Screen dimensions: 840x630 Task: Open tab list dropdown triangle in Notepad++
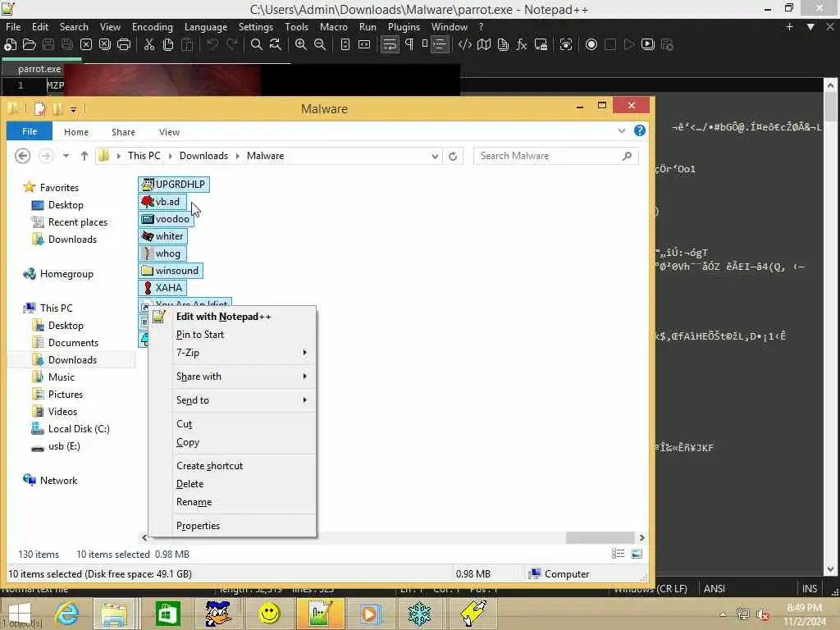click(x=810, y=27)
